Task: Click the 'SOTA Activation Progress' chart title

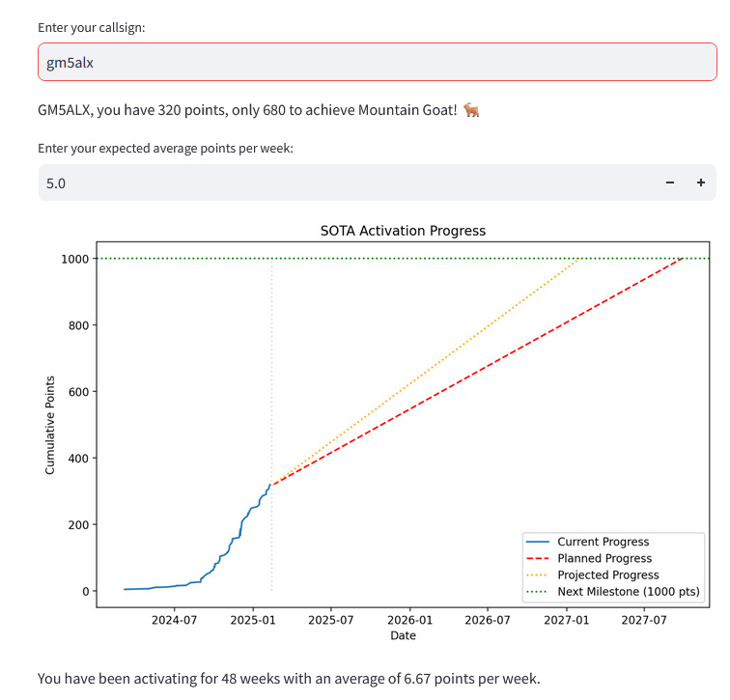Action: (403, 231)
